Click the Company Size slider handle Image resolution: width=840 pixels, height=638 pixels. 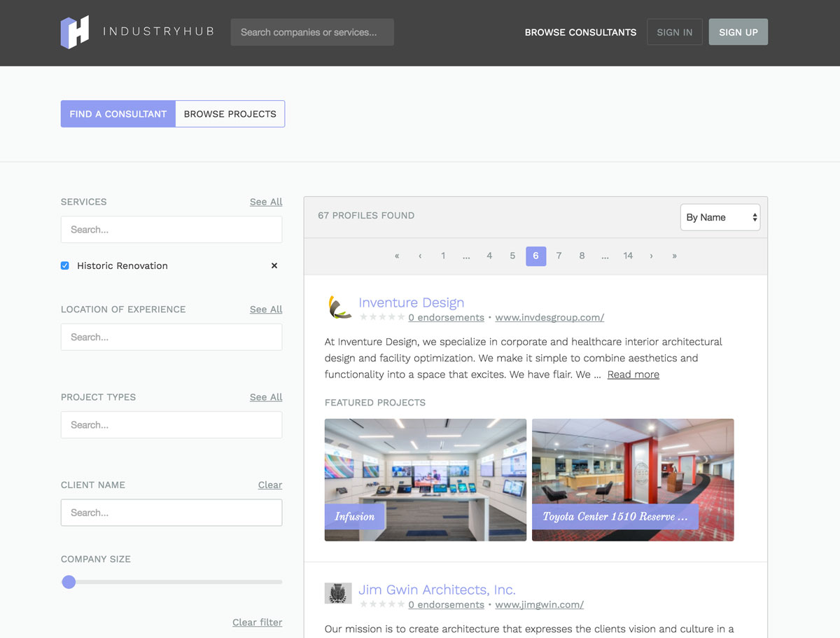point(69,582)
